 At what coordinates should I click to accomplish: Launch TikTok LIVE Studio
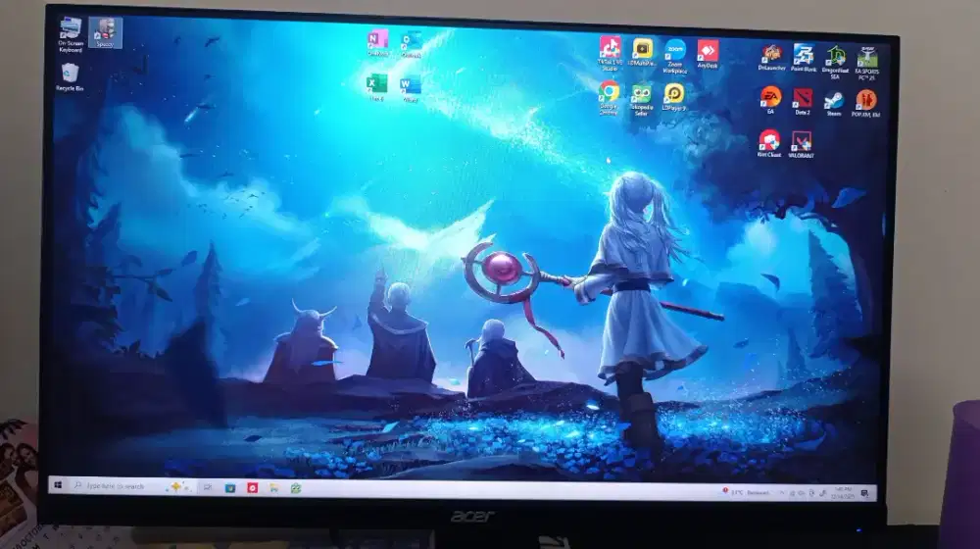(x=610, y=53)
